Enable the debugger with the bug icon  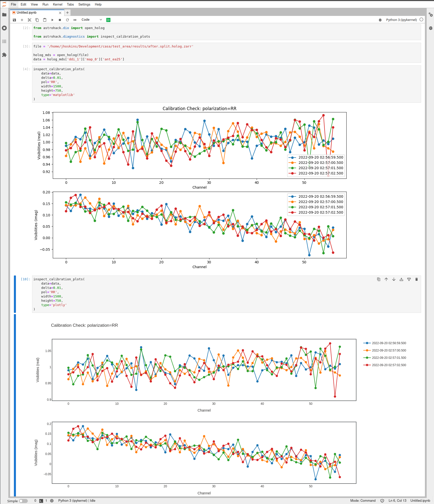point(380,20)
